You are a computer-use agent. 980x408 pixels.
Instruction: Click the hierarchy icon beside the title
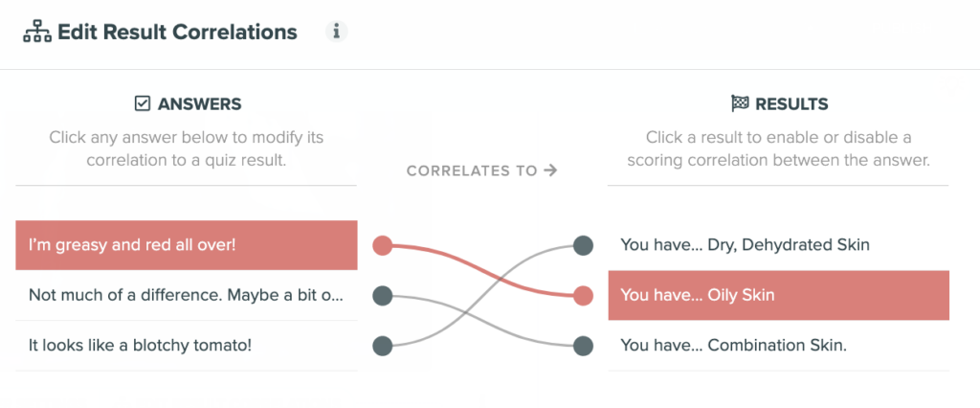click(37, 32)
